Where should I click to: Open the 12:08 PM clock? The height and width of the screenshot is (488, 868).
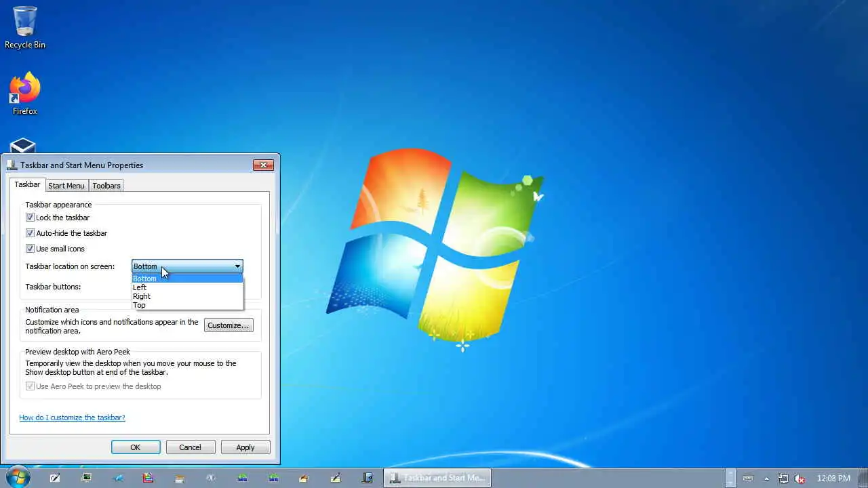pos(833,478)
